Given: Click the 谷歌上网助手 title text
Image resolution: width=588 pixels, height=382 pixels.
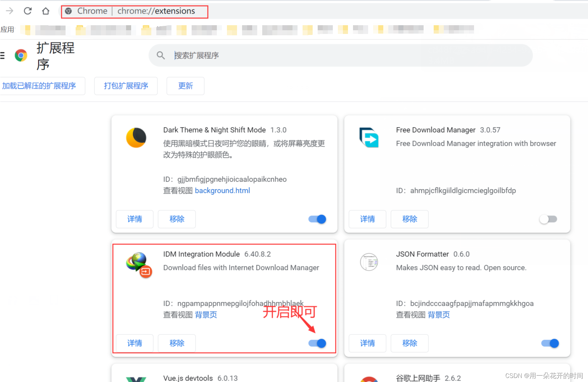Looking at the screenshot, I should pyautogui.click(x=418, y=378).
